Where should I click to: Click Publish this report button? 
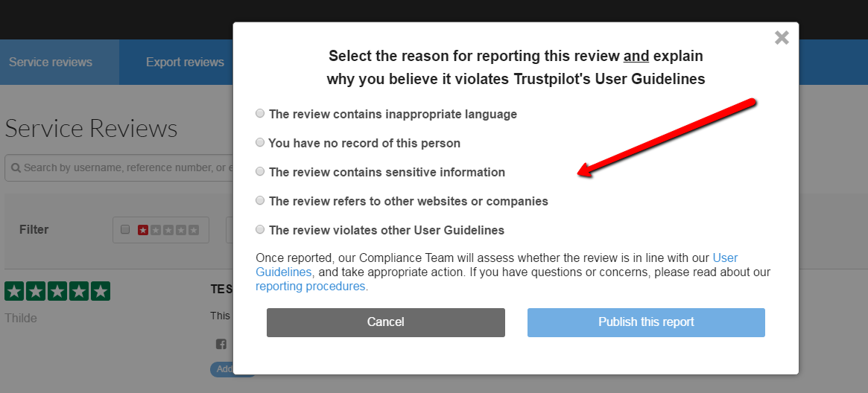[x=646, y=322]
